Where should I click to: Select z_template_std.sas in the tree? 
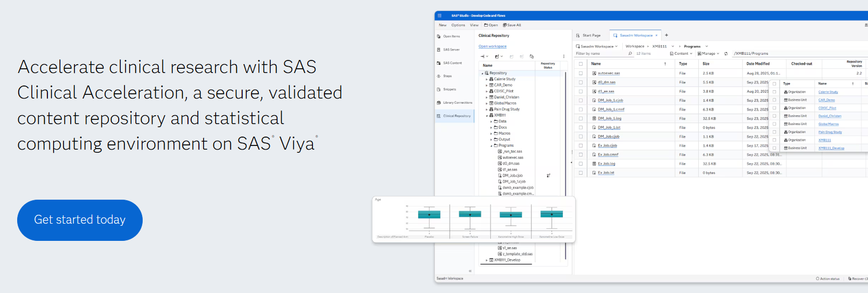point(515,254)
